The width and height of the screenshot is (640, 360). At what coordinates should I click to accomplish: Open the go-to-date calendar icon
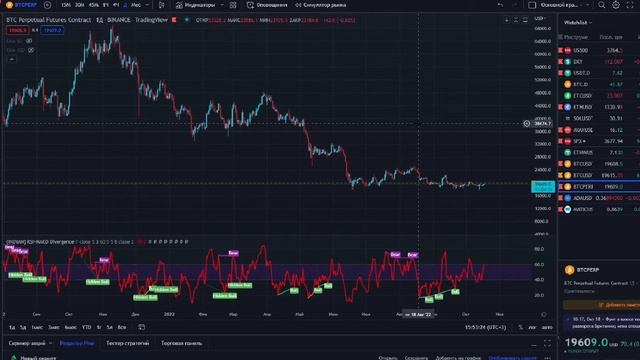[142, 327]
